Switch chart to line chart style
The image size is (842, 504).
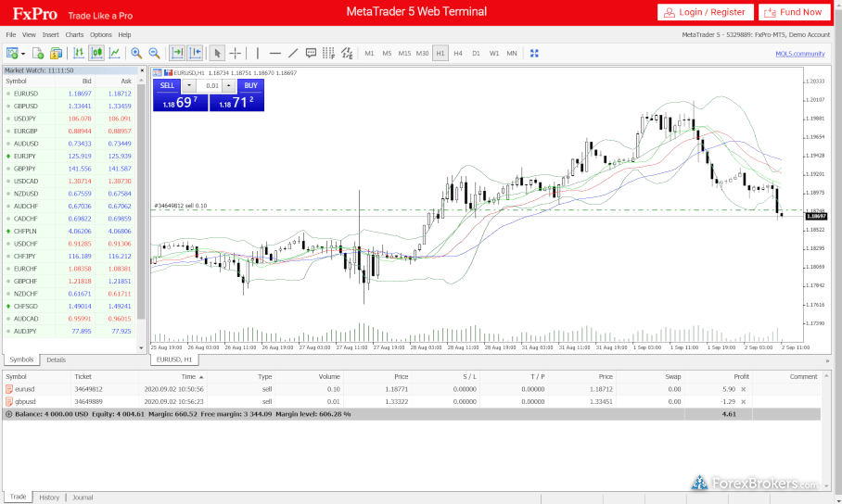click(x=114, y=53)
